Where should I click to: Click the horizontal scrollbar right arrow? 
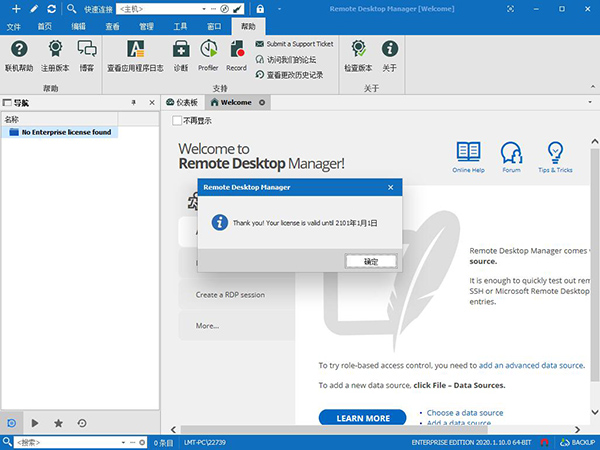[577, 430]
